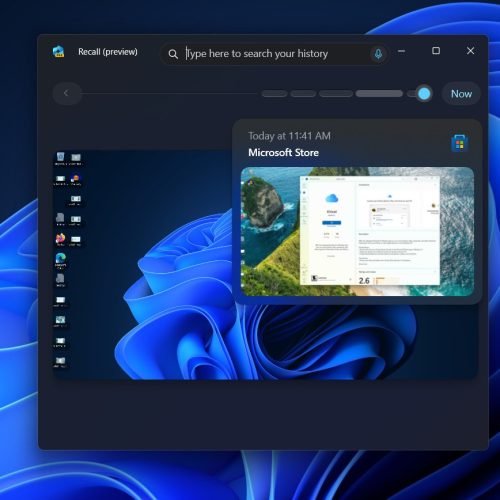500x500 pixels.
Task: Select the leftmost timeline segment
Action: coord(274,94)
